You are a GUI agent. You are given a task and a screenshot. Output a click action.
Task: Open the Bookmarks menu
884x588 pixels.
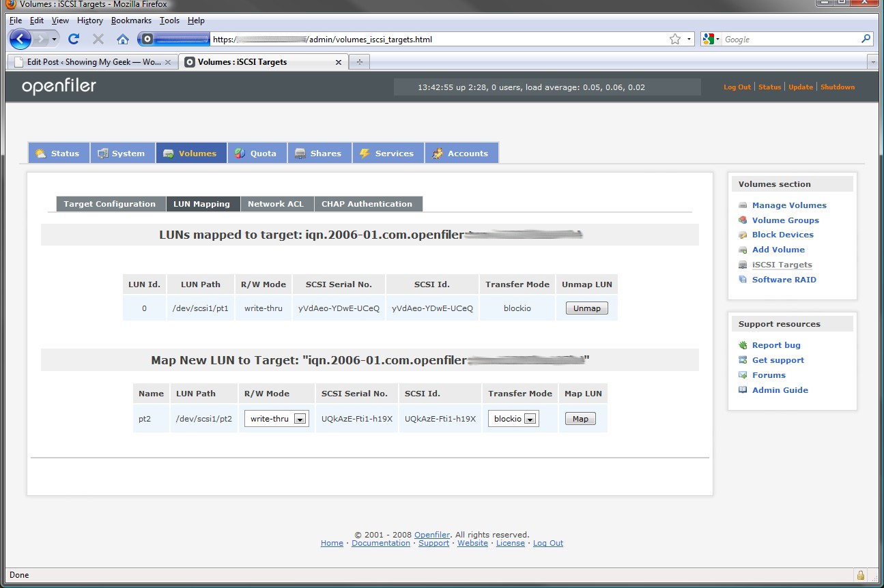[131, 20]
